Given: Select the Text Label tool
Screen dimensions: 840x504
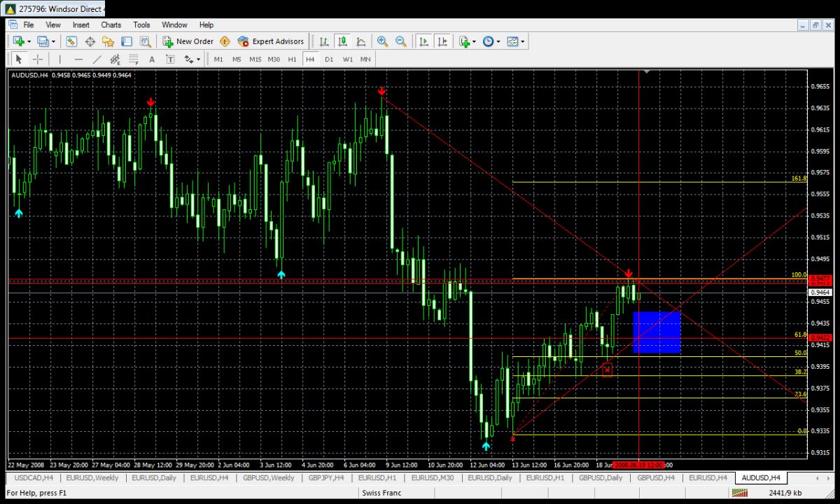Looking at the screenshot, I should (170, 59).
